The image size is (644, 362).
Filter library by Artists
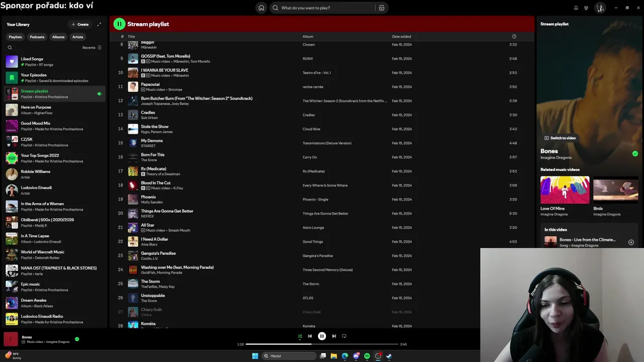pyautogui.click(x=77, y=37)
